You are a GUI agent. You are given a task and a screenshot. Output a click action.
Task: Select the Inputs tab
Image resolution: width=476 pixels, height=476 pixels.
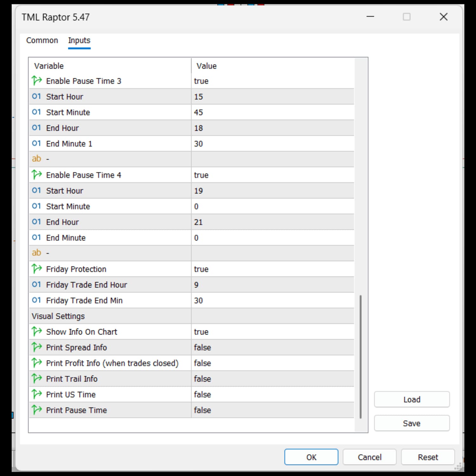(x=79, y=41)
